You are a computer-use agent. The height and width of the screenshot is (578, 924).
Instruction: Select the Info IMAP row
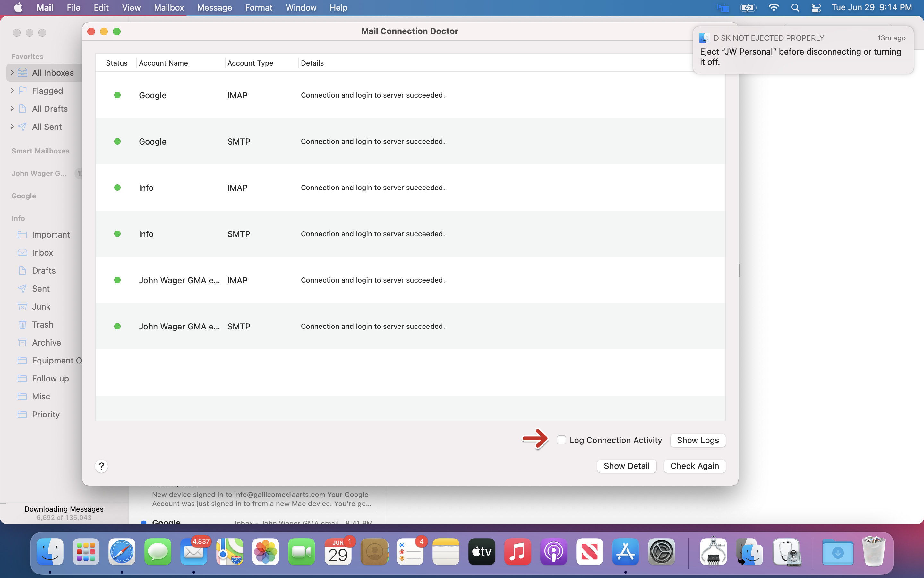410,188
